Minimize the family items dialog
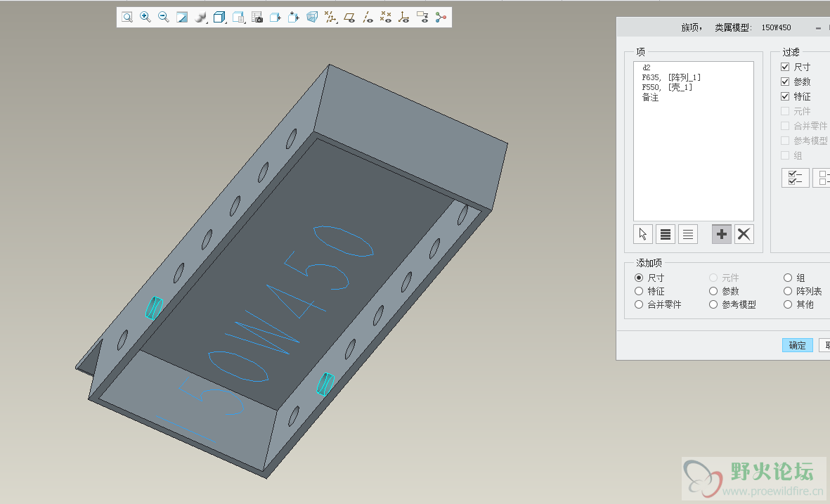 pos(818,27)
